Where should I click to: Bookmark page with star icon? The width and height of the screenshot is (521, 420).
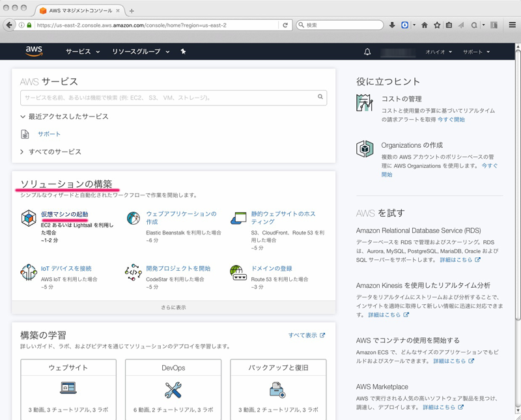tap(437, 25)
